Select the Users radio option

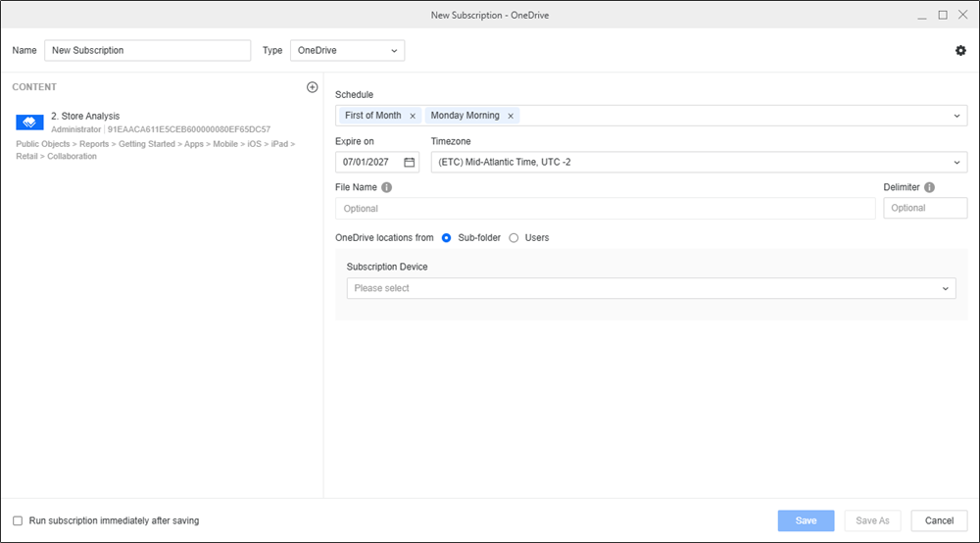pos(514,237)
